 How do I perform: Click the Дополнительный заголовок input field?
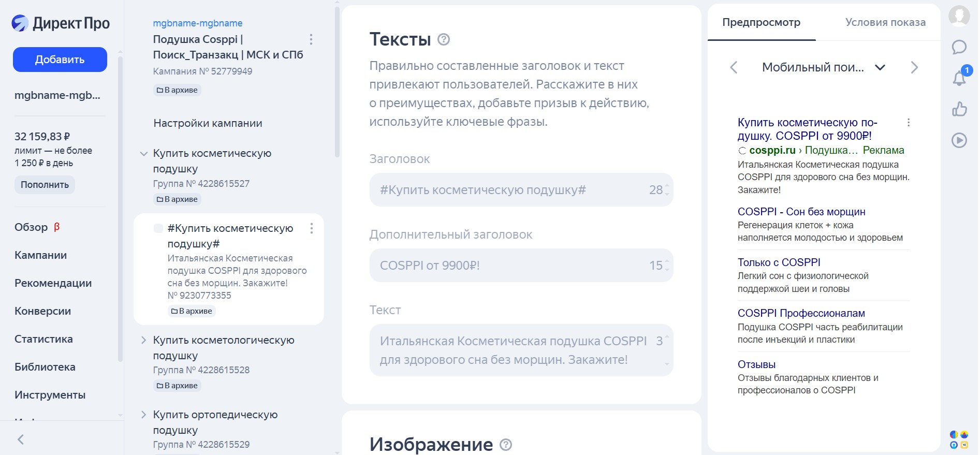[521, 266]
